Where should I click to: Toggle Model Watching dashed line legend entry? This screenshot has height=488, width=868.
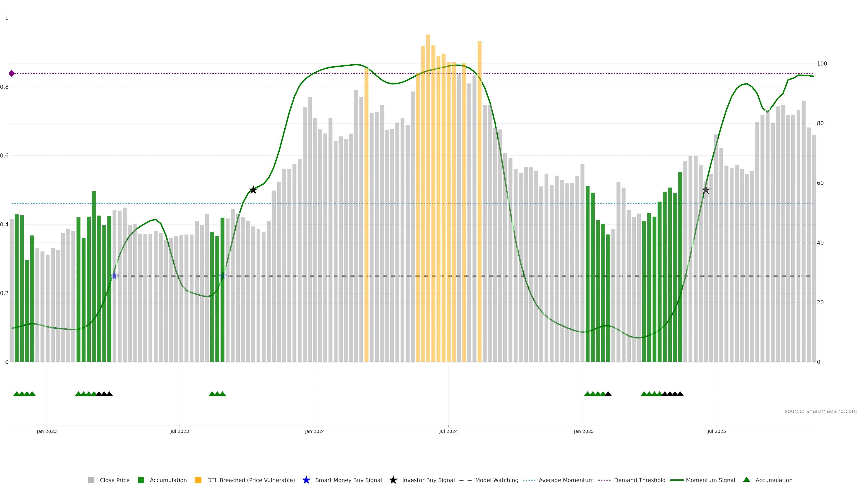465,480
